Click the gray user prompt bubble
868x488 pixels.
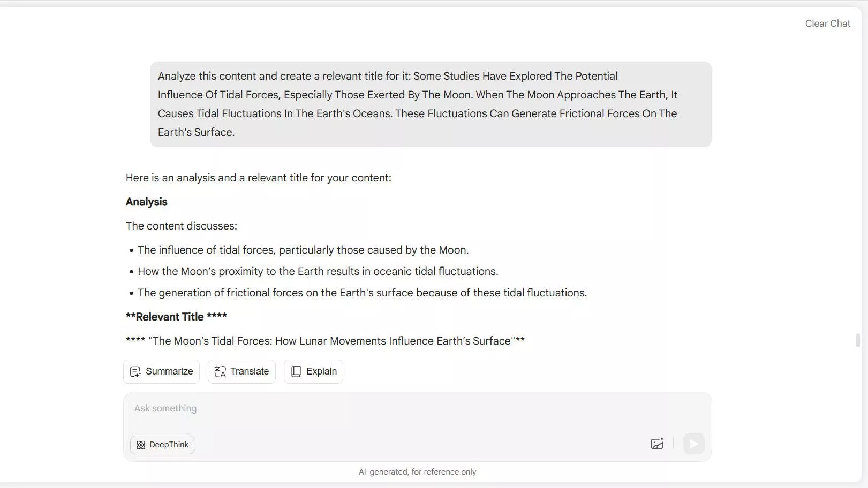(431, 104)
